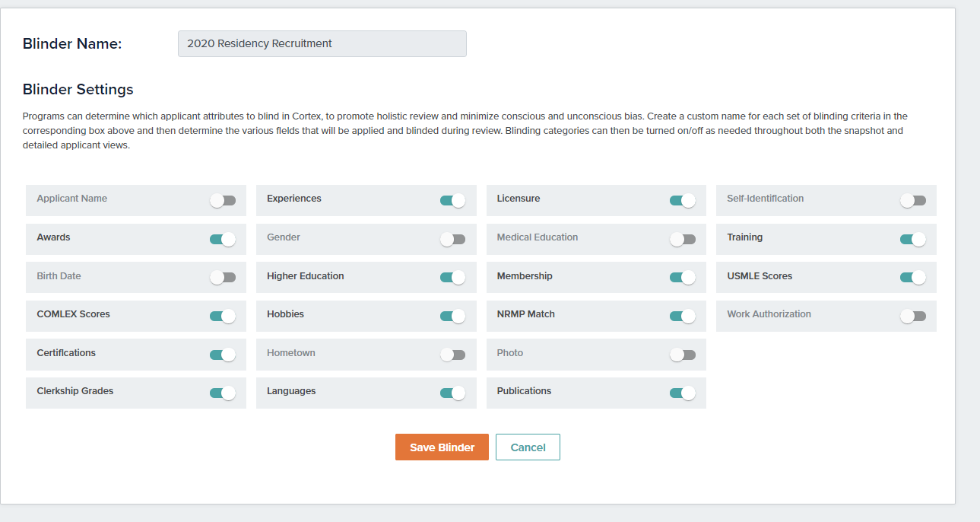980x522 pixels.
Task: Click the Blinder Name label
Action: (x=72, y=43)
